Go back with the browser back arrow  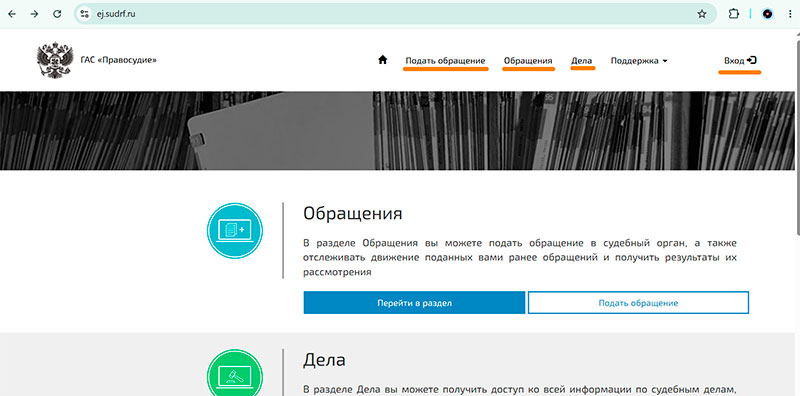(12, 14)
